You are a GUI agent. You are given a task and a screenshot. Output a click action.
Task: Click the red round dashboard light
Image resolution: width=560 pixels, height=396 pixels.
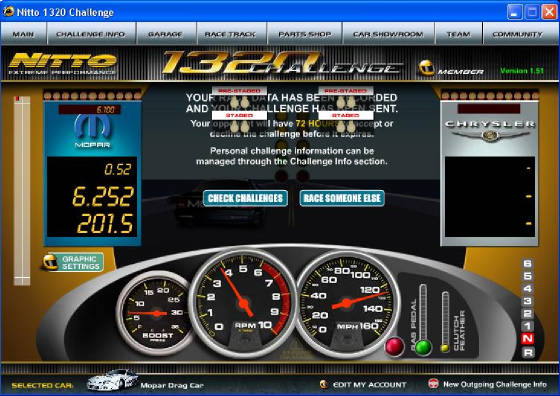395,346
